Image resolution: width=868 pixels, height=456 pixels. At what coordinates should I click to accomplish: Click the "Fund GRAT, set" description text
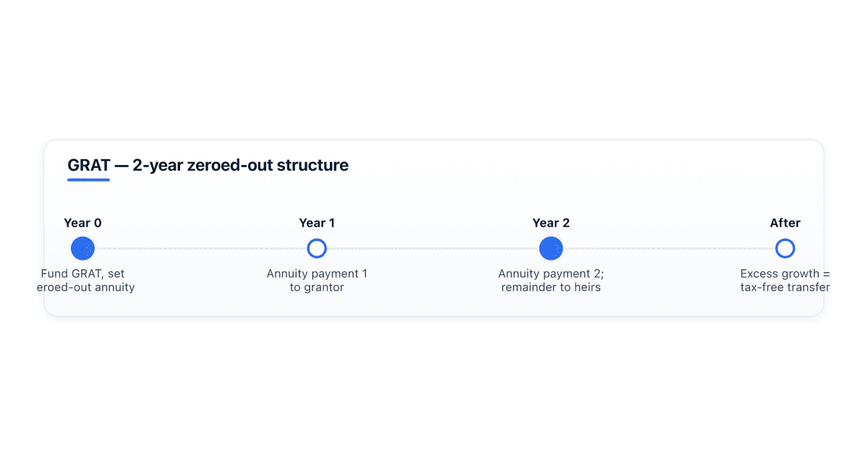point(82,274)
